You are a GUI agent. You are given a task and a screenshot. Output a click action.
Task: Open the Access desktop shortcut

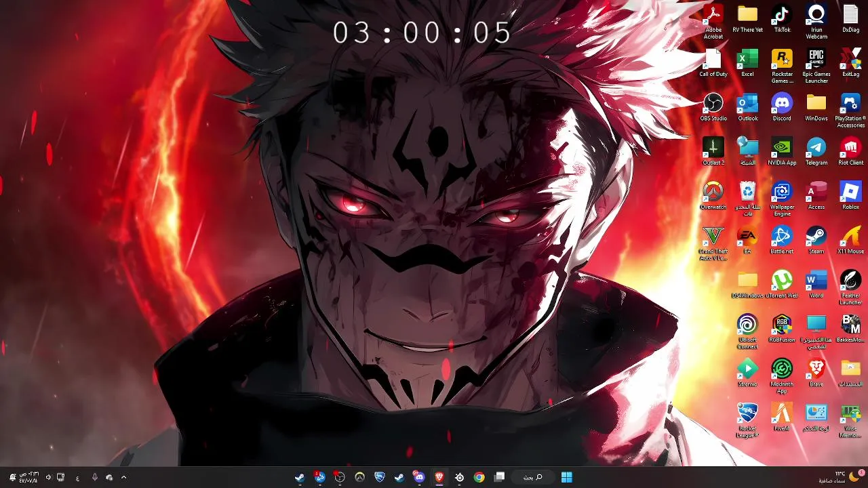pos(816,196)
